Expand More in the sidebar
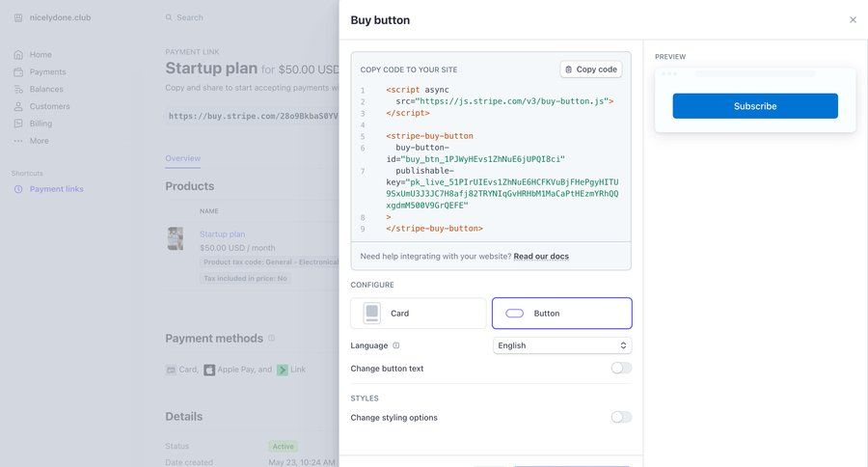 pos(39,141)
